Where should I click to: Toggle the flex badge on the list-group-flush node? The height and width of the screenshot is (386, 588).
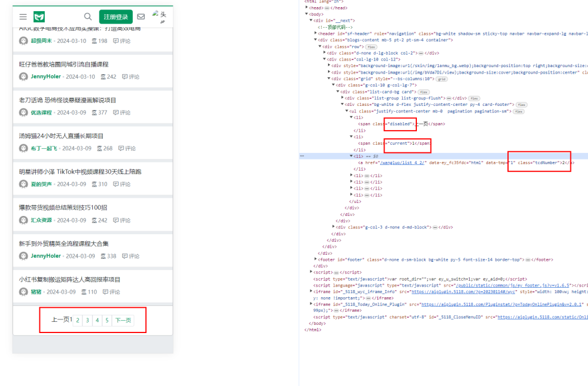coord(474,98)
